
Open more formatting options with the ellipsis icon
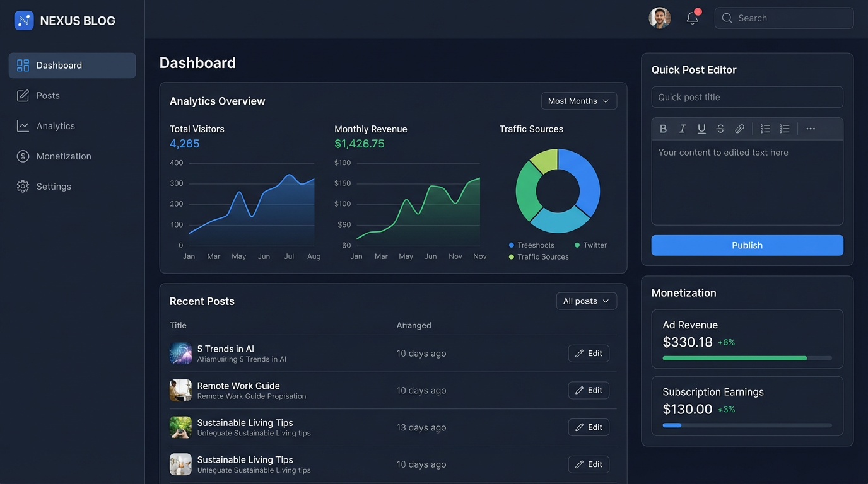tap(810, 129)
